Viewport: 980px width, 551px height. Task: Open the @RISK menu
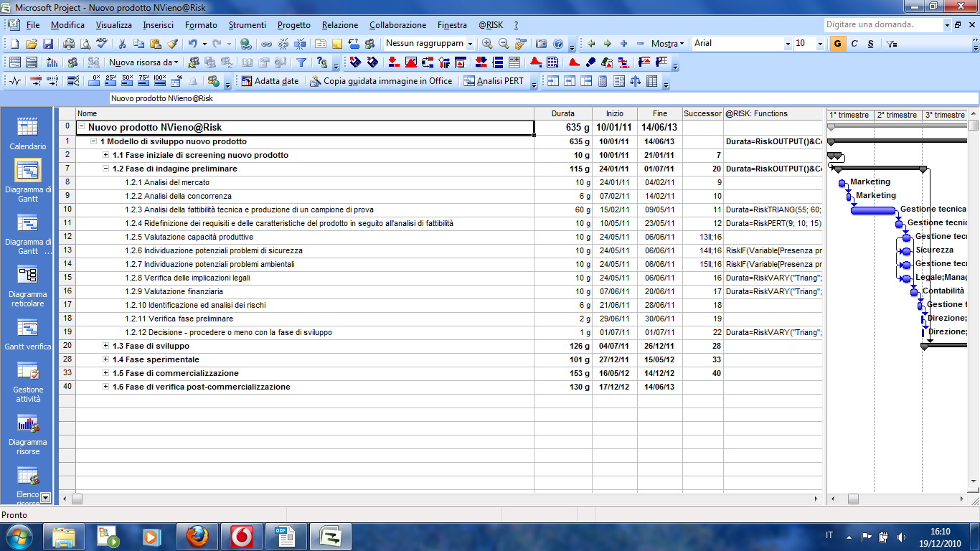tap(491, 25)
